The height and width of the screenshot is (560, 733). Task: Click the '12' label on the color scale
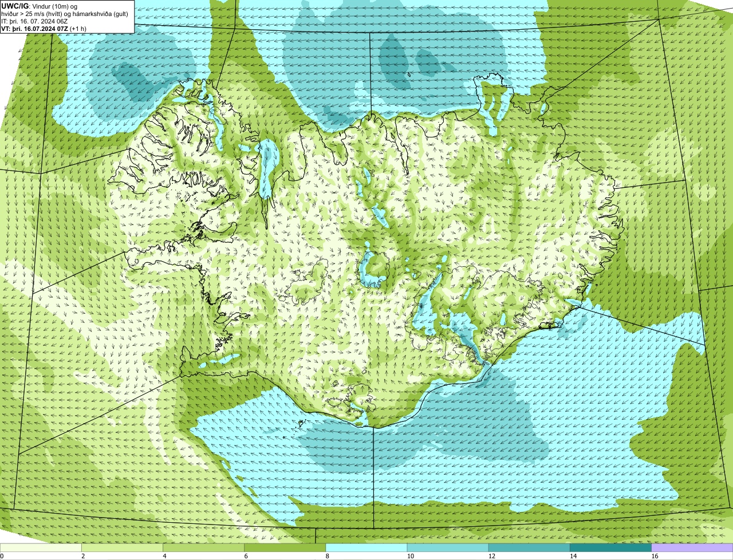click(x=491, y=556)
